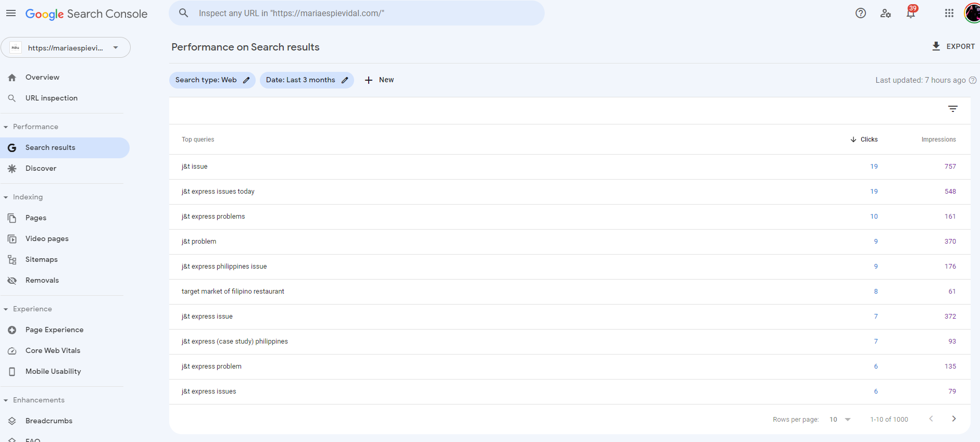Click the Breadcrumbs icon
Screen dimensions: 980x442
[12, 421]
